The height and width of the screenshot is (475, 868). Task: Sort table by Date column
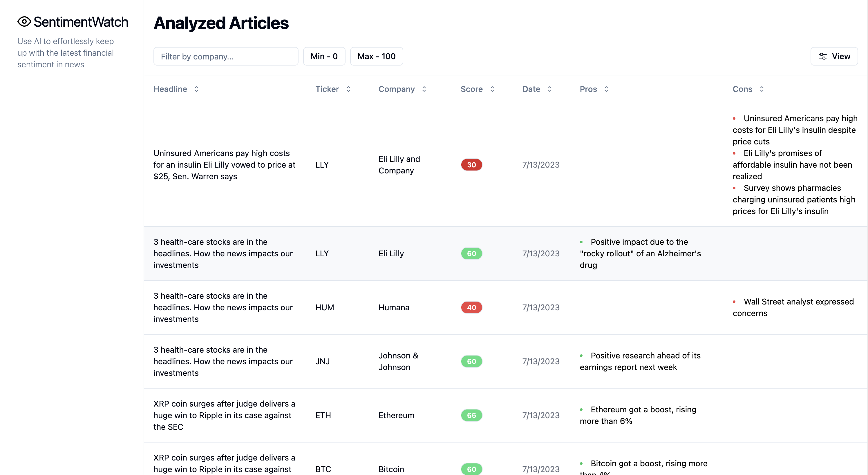click(537, 89)
